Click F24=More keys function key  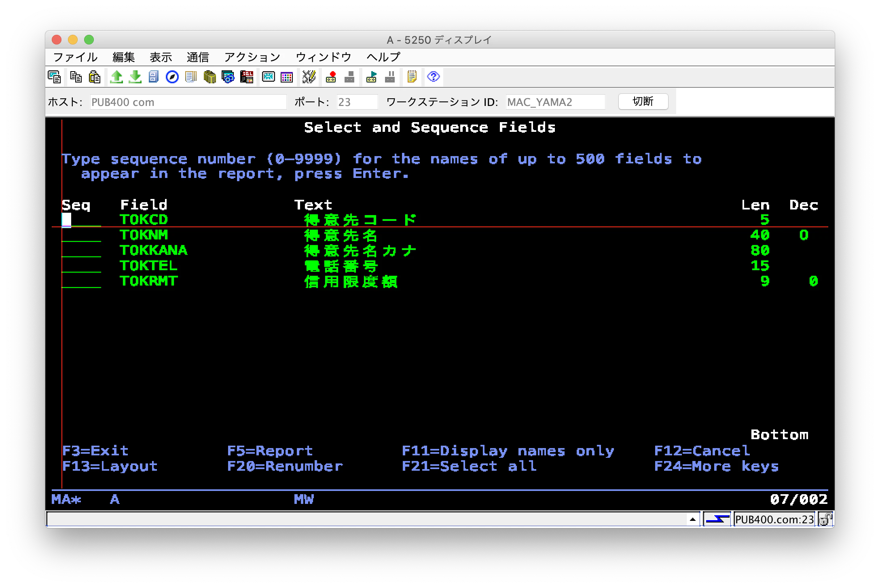click(x=717, y=466)
